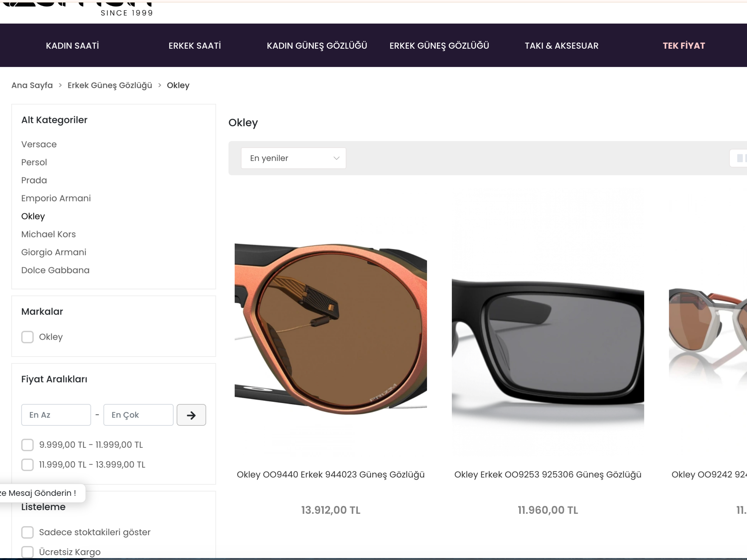The width and height of the screenshot is (747, 560).
Task: Open ERKEK GÜNEŞ GÖZLÜĞÜ menu
Action: [x=439, y=46]
